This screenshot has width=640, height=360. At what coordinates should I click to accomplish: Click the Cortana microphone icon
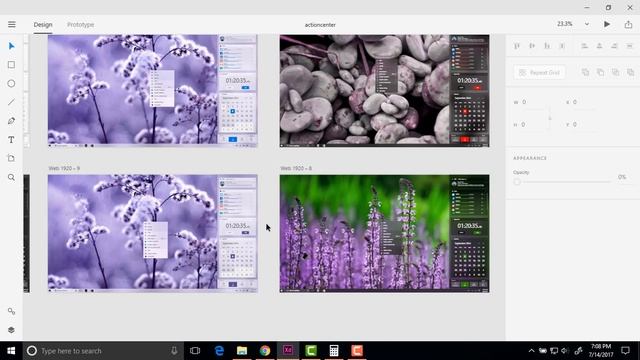[x=174, y=351]
